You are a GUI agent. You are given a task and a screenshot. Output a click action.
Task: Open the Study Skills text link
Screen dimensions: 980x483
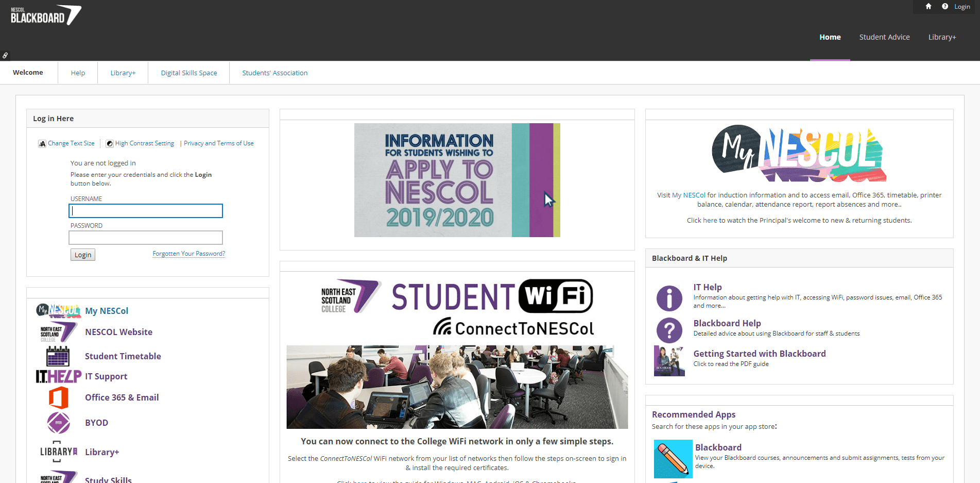point(108,479)
